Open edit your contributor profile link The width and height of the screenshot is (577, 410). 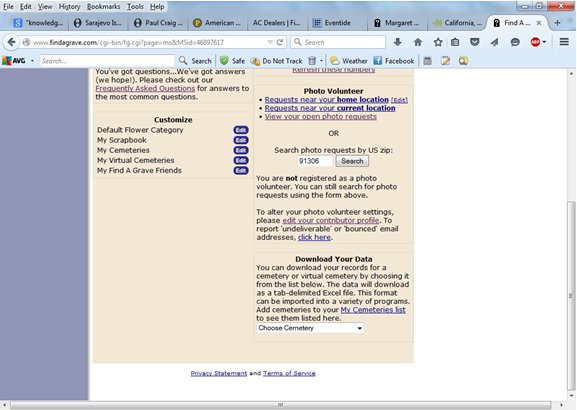point(331,220)
